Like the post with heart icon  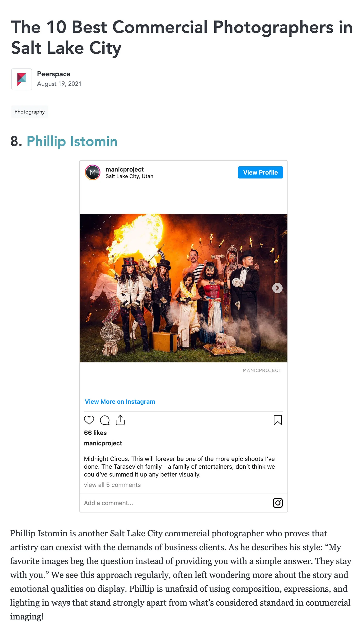[x=89, y=420]
